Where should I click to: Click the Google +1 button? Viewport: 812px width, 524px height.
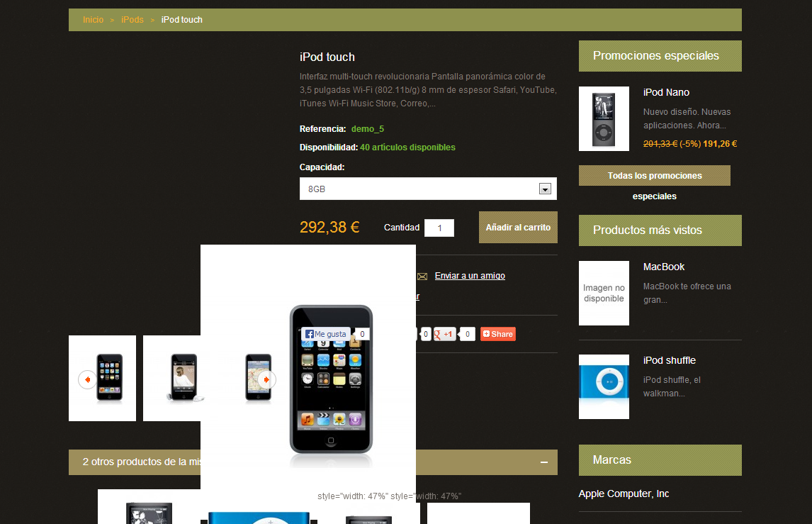[444, 334]
